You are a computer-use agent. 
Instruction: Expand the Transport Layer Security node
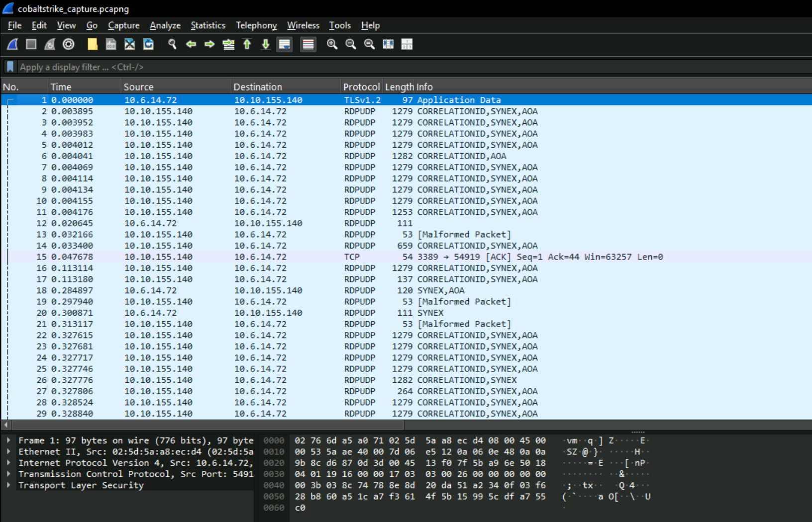(8, 485)
